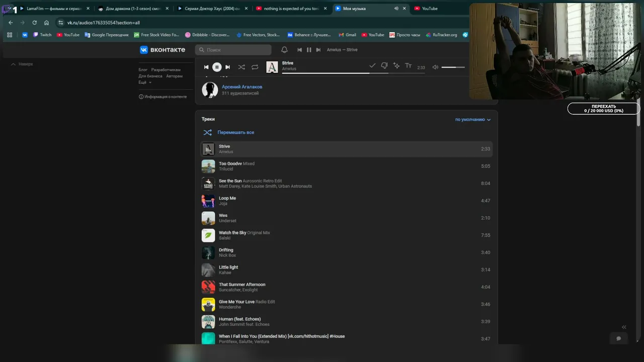
Task: Open Арсений Агалаков profile link
Action: [242, 87]
